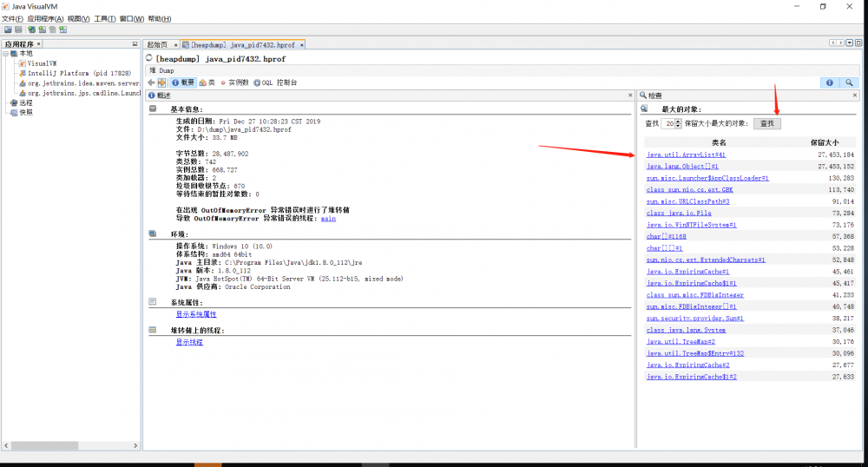The height and width of the screenshot is (467, 868).
Task: Toggle the magnifier inspect panel button
Action: click(x=849, y=82)
